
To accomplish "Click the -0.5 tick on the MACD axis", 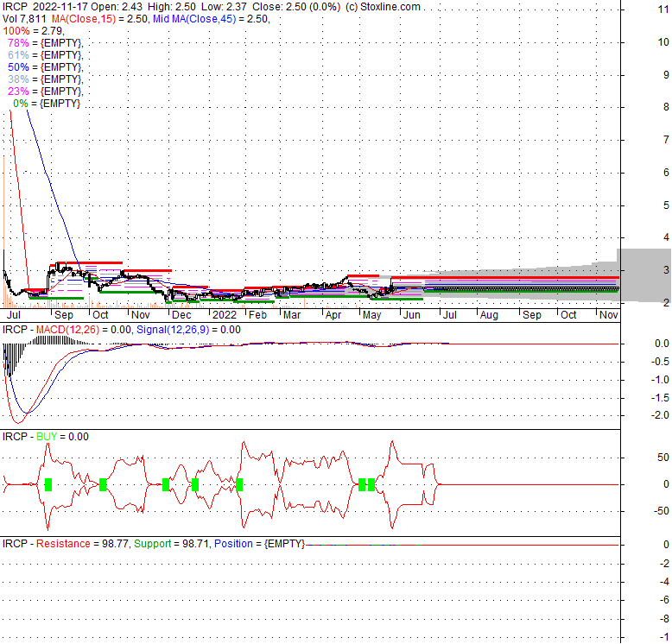I will point(661,362).
